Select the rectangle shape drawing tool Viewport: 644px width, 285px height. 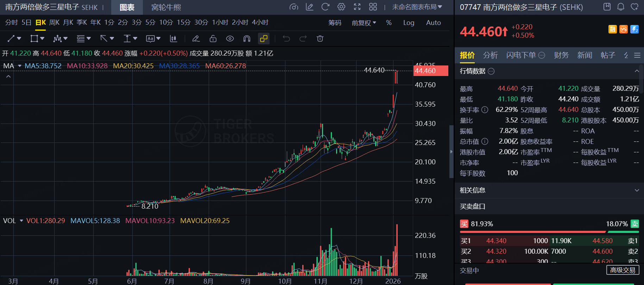click(34, 38)
